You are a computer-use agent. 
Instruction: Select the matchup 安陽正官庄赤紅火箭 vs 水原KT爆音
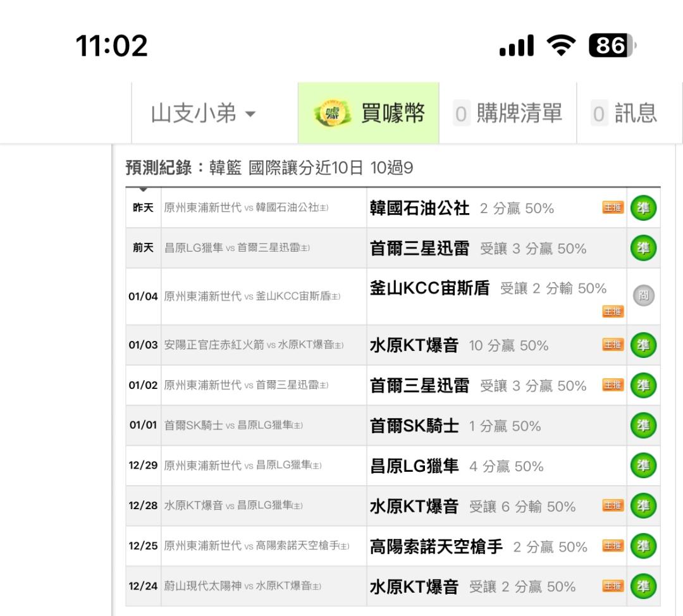254,345
